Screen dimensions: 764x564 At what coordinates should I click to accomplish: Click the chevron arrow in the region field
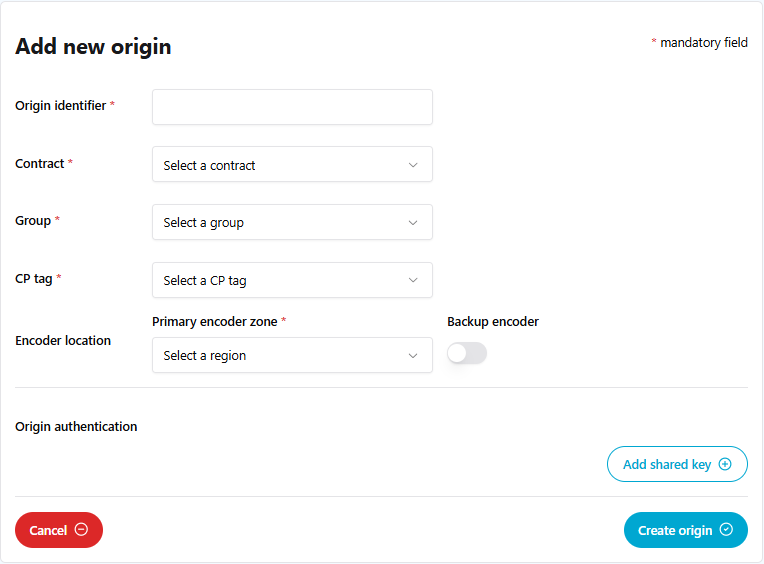(x=413, y=355)
